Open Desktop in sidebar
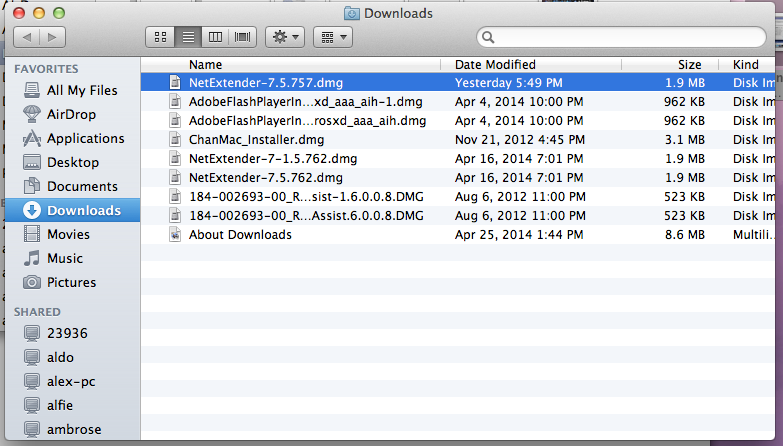The width and height of the screenshot is (783, 446). [x=73, y=162]
